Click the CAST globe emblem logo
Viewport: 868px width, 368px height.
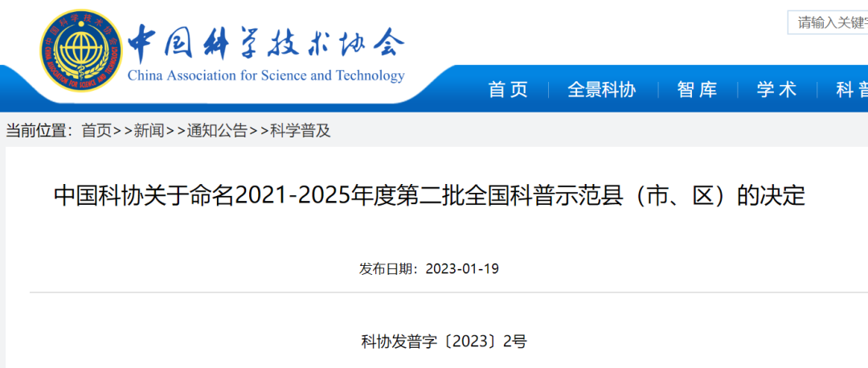click(81, 51)
